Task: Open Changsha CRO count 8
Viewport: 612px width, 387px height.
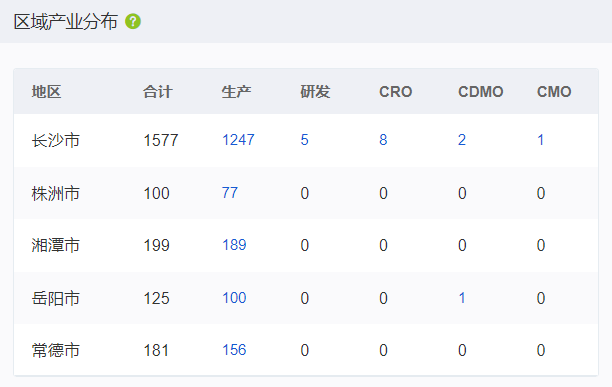Action: click(383, 140)
